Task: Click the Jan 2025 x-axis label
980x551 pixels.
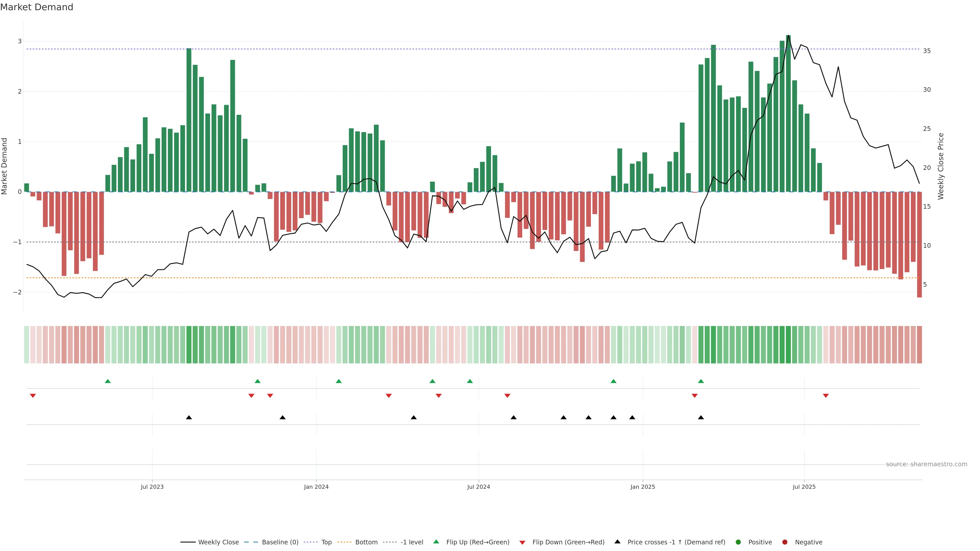Action: (x=643, y=487)
